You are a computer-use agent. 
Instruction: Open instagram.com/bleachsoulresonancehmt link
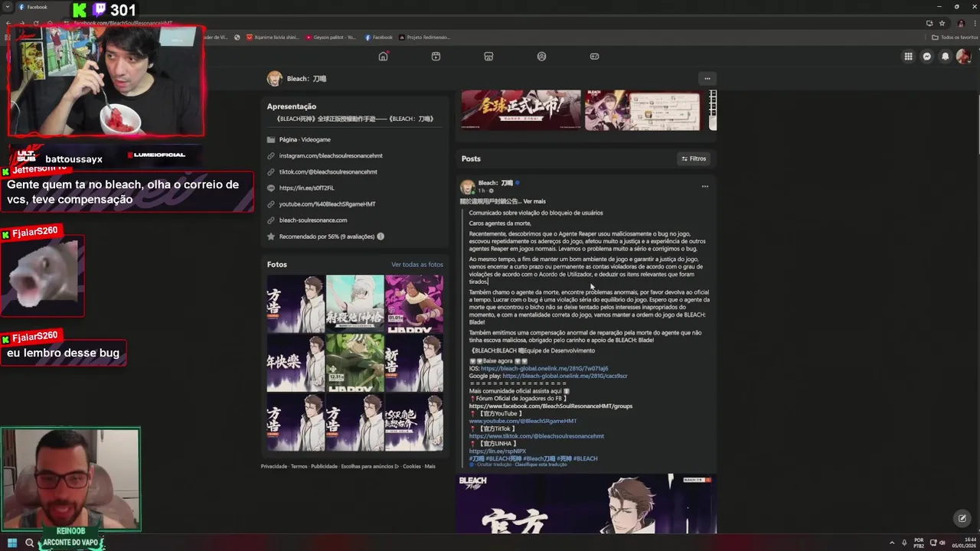pyautogui.click(x=331, y=155)
